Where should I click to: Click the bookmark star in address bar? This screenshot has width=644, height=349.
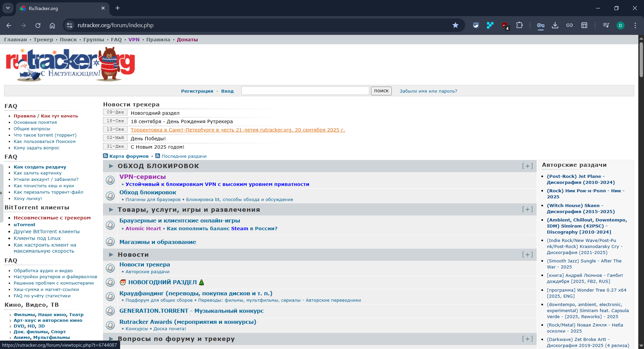click(x=455, y=25)
